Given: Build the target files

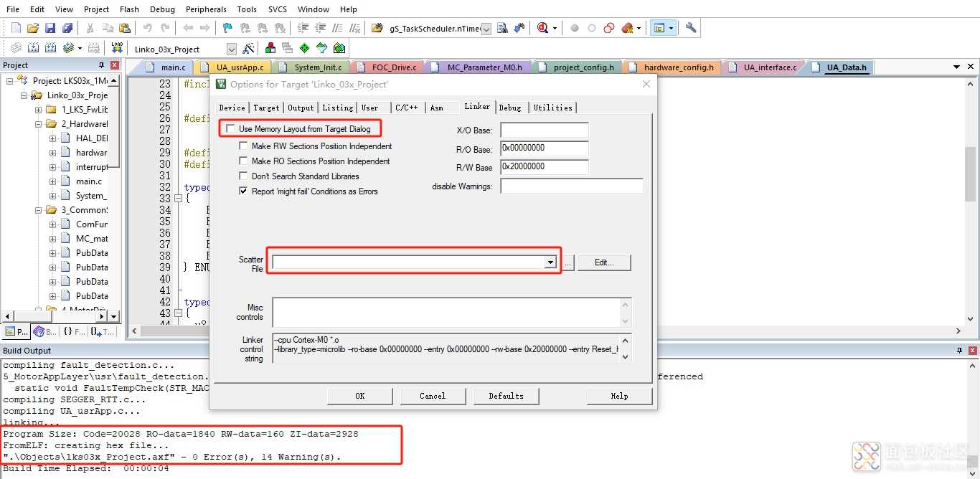Looking at the screenshot, I should click(x=33, y=48).
